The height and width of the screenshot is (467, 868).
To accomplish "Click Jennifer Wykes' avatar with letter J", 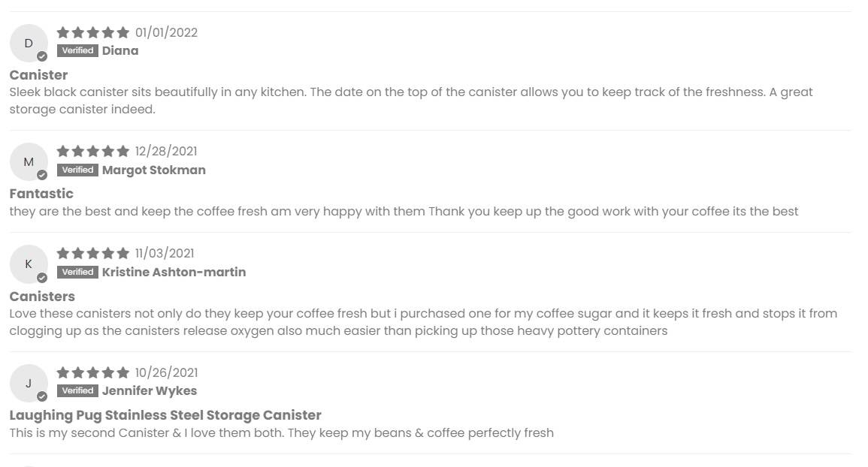I will click(29, 383).
